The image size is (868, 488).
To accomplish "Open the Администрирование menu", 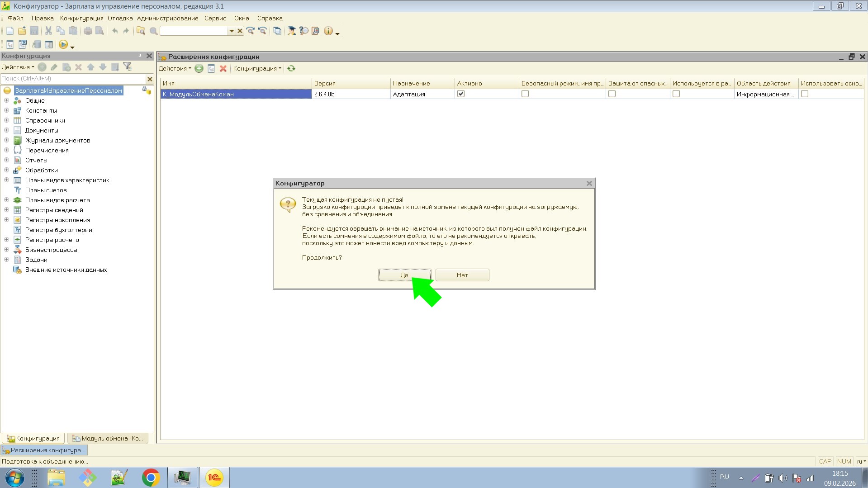I will click(x=167, y=19).
